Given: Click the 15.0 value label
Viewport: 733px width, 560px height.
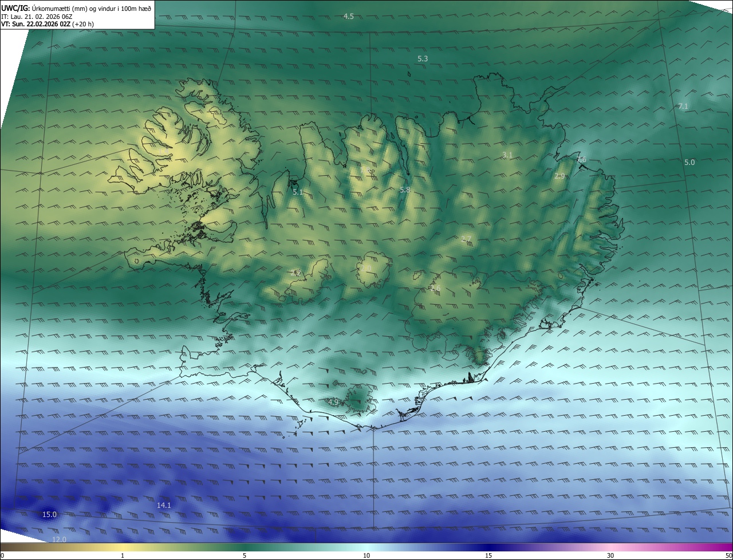Looking at the screenshot, I should [50, 515].
